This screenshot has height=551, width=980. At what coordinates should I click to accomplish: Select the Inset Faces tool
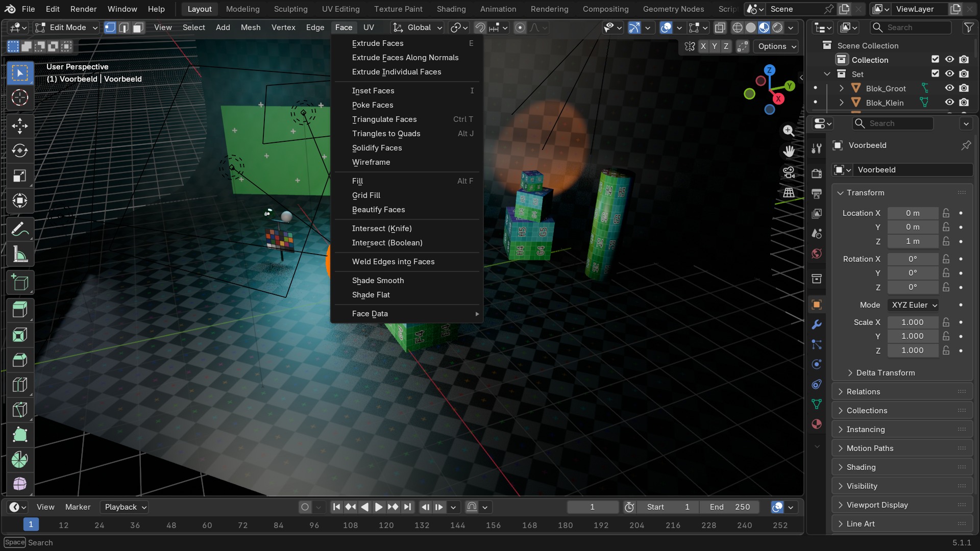click(x=20, y=335)
